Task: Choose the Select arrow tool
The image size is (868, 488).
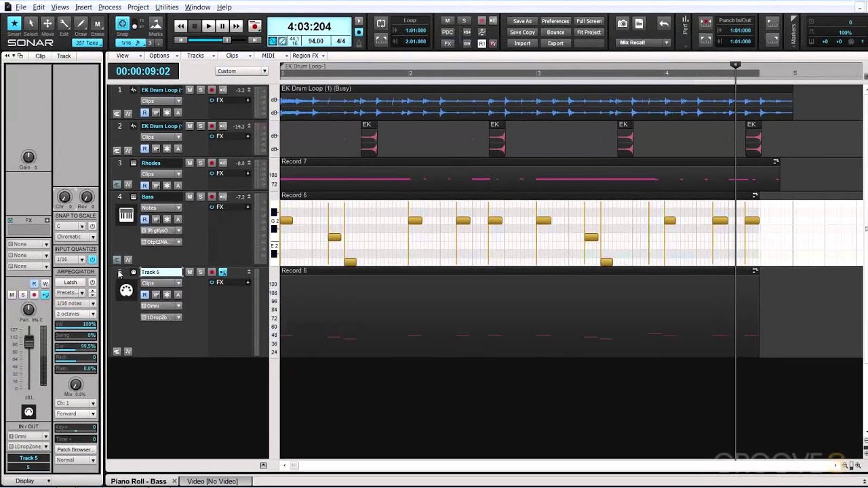Action: click(x=31, y=24)
